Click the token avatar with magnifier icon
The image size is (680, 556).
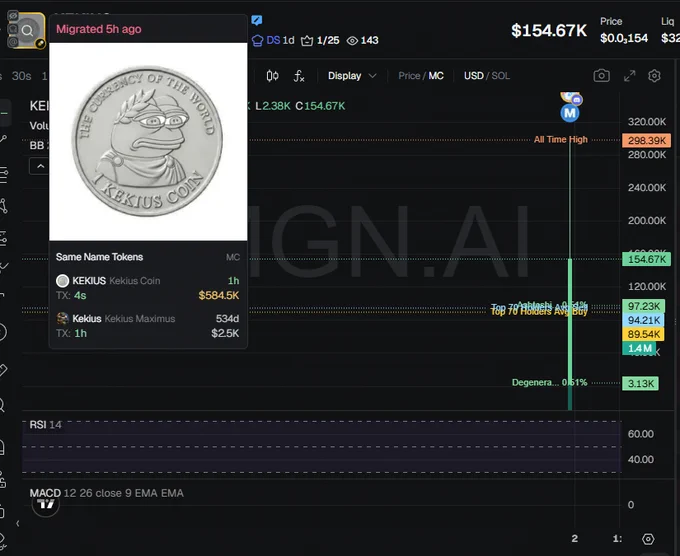pyautogui.click(x=26, y=30)
